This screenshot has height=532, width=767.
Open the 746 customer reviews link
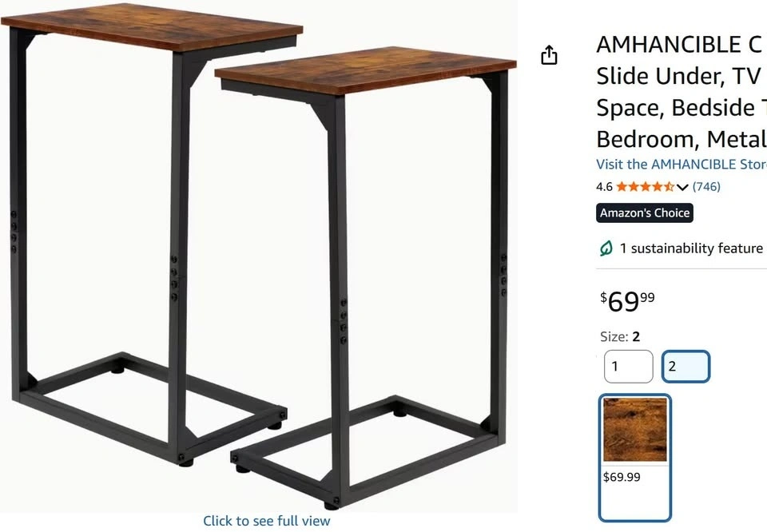706,187
